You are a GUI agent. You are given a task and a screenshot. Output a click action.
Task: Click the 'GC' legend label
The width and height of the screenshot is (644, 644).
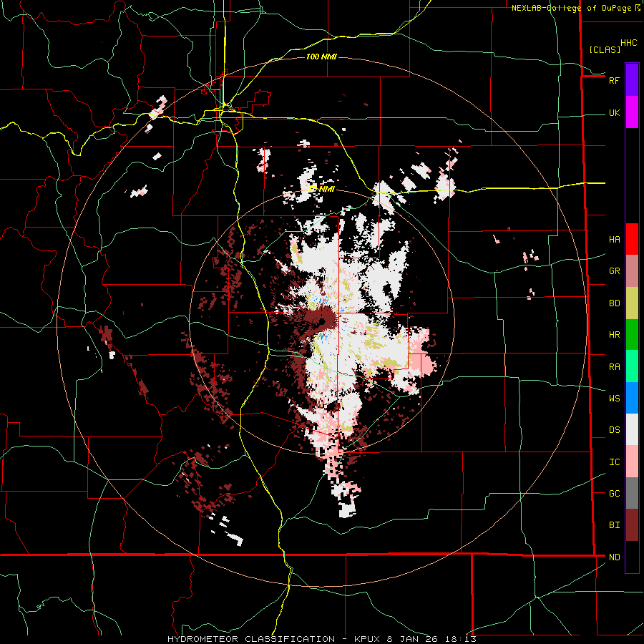pos(614,494)
